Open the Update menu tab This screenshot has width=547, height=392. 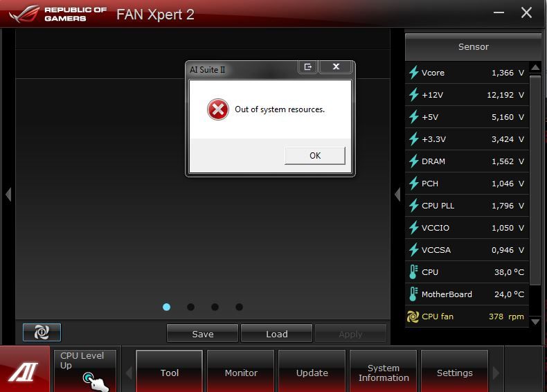pyautogui.click(x=312, y=373)
